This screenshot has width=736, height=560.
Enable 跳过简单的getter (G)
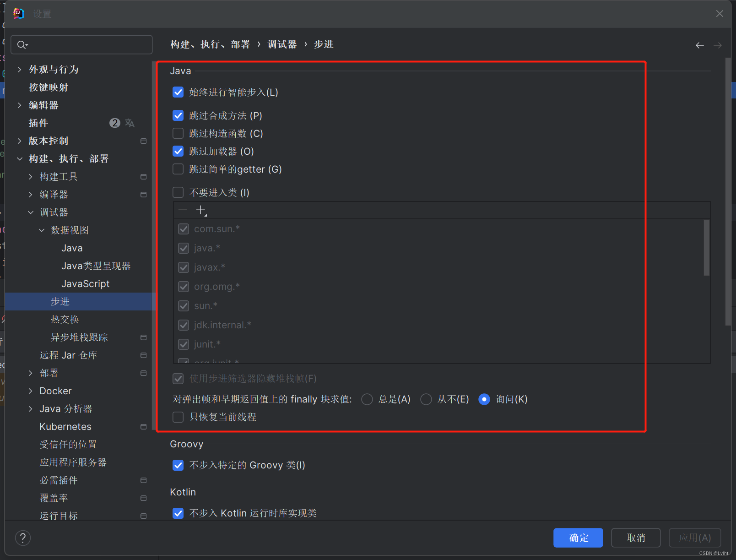[x=178, y=169]
